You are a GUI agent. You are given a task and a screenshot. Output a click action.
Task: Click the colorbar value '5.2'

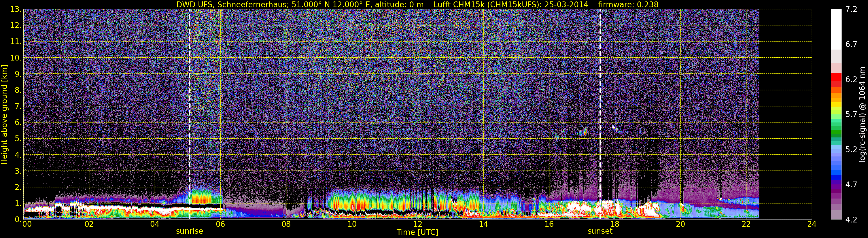[x=851, y=150]
